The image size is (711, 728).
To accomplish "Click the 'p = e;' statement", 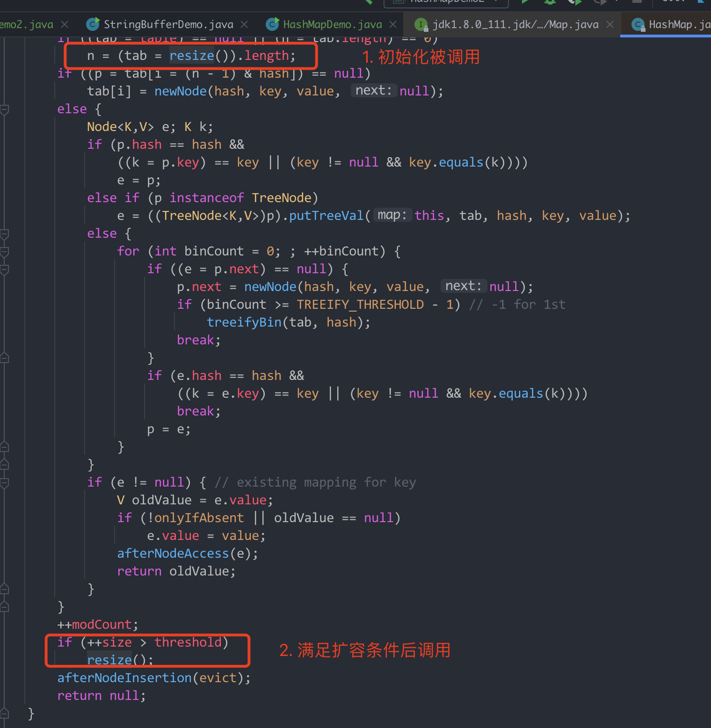I will [169, 429].
